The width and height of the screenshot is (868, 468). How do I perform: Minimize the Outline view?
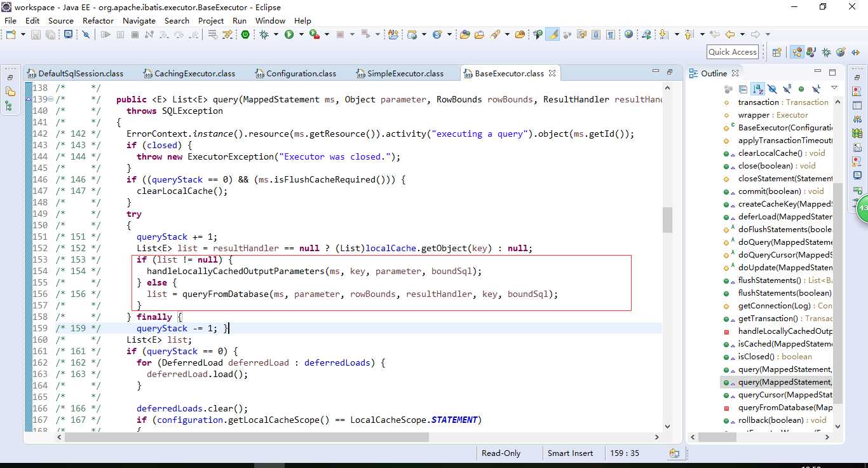click(818, 71)
